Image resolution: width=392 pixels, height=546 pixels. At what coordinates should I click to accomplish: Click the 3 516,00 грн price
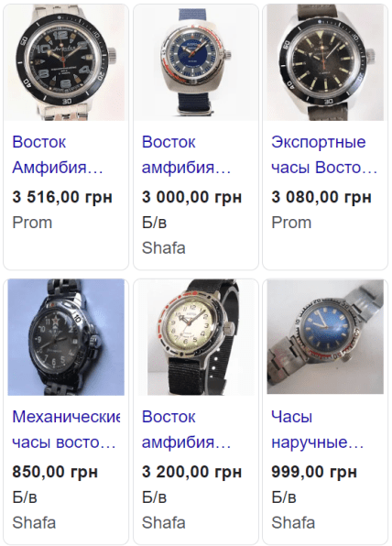(62, 197)
